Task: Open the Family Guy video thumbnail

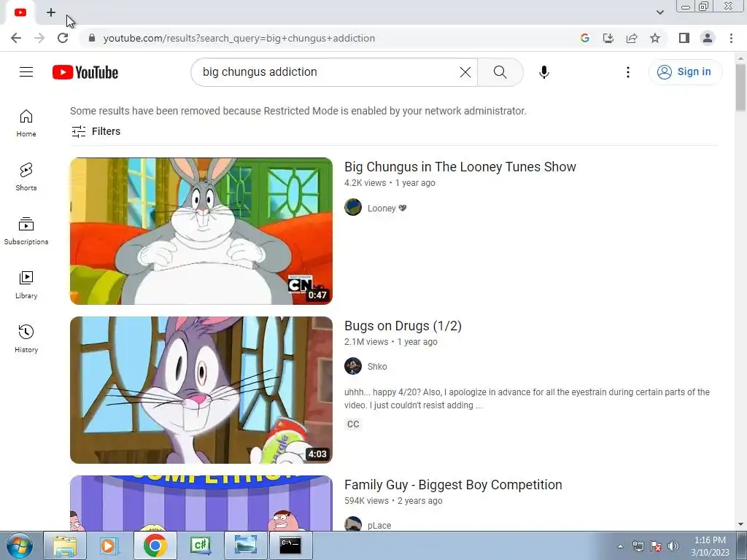Action: [201, 503]
